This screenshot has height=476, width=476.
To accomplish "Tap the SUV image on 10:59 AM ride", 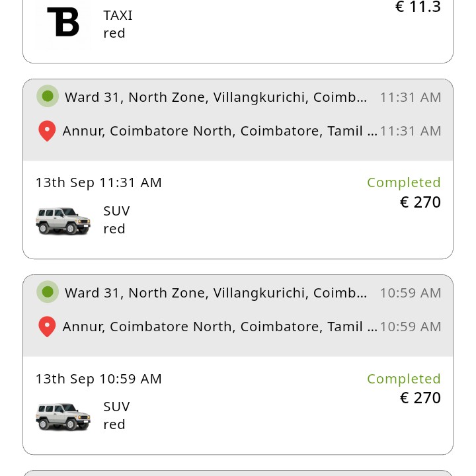I will (x=63, y=416).
